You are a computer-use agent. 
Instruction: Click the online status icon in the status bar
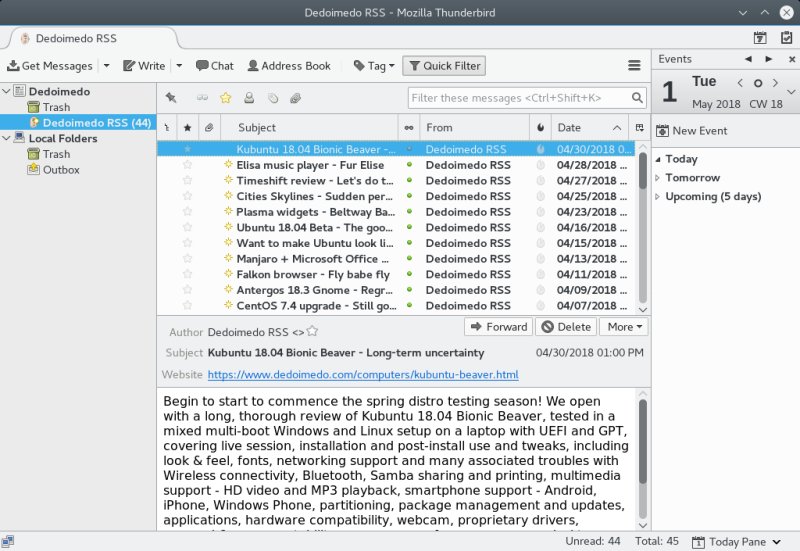[8, 541]
